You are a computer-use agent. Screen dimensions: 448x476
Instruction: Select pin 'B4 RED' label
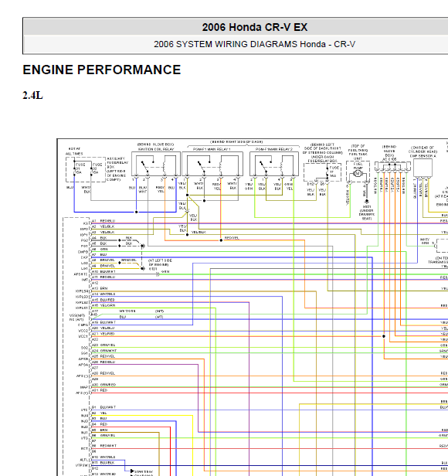click(x=100, y=424)
